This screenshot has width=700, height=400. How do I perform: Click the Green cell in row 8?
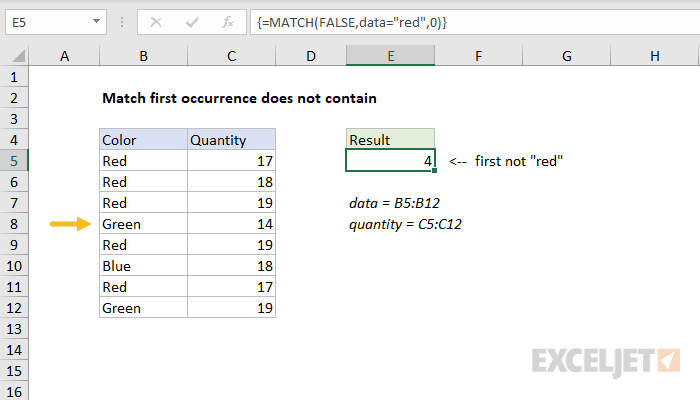coord(143,224)
